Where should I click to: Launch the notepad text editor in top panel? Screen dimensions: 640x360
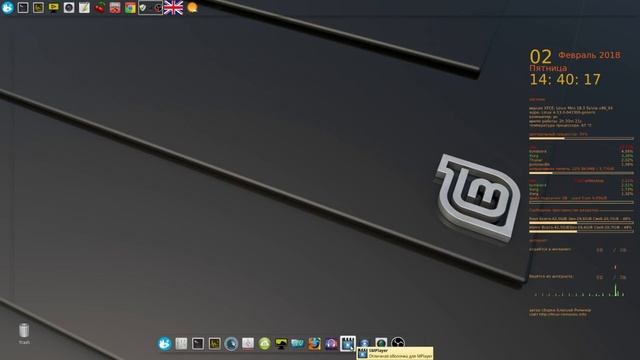coord(84,7)
